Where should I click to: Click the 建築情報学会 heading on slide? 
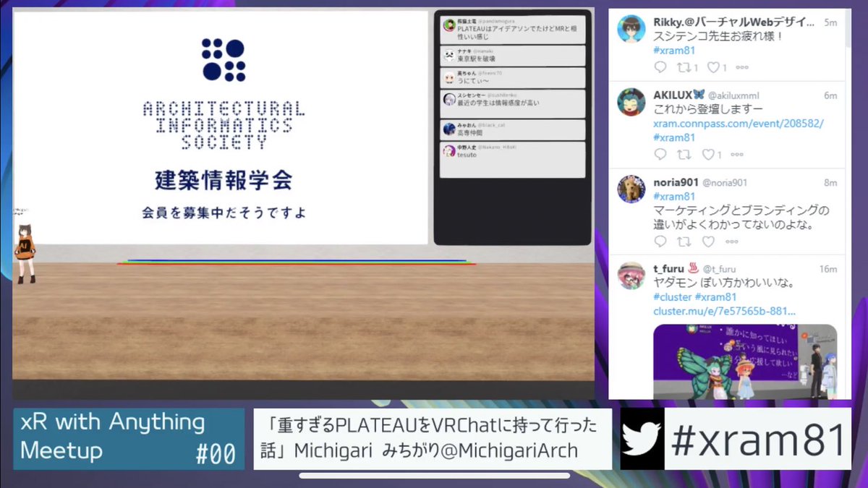(224, 180)
